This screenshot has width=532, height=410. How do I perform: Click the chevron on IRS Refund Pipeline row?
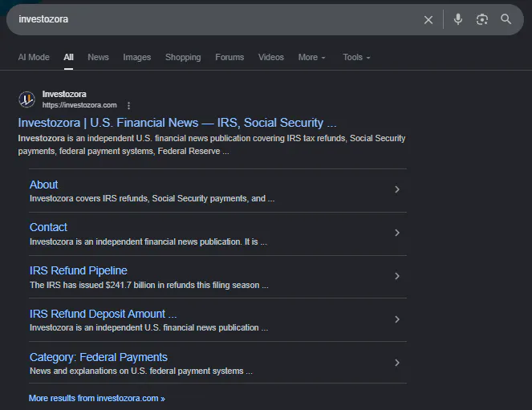pyautogui.click(x=397, y=276)
